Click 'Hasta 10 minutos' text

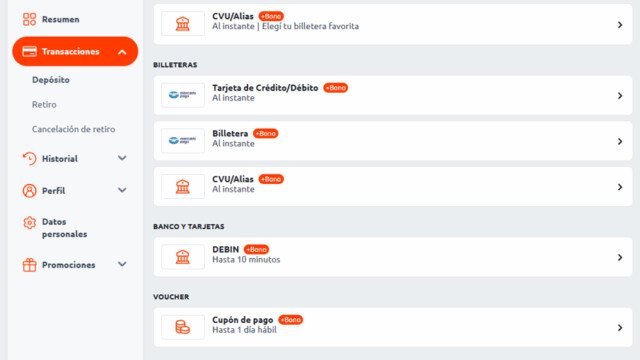pos(246,260)
